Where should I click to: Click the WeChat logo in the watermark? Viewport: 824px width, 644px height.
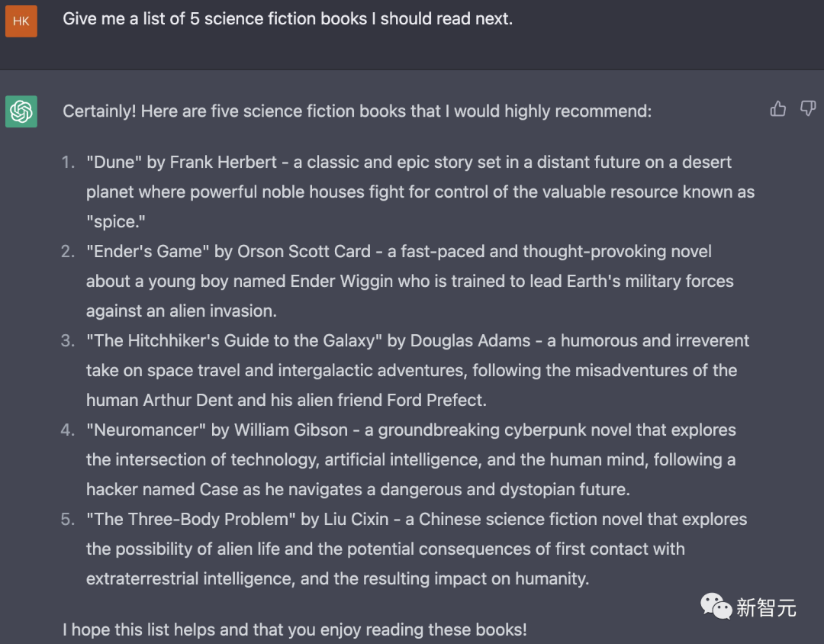716,606
